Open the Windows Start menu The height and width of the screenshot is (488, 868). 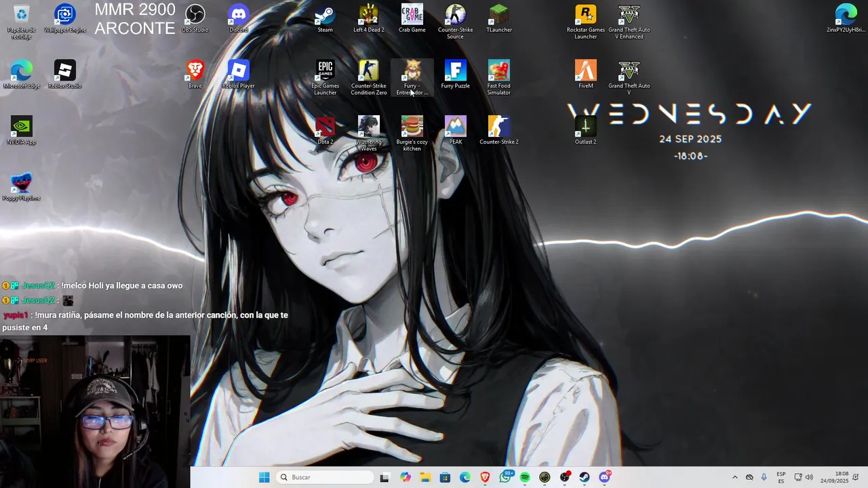264,477
